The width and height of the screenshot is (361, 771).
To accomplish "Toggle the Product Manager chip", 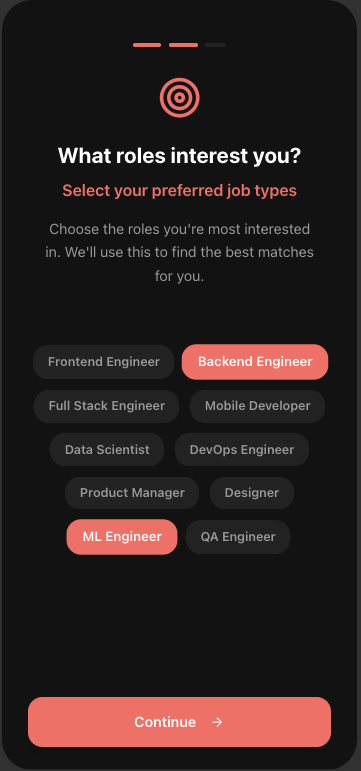I will (132, 493).
